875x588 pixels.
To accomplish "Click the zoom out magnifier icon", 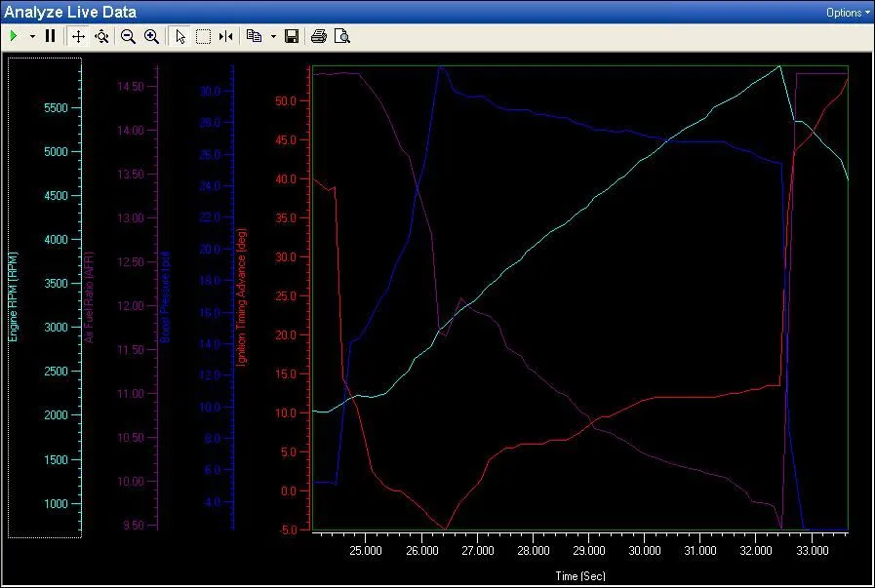I will point(128,36).
